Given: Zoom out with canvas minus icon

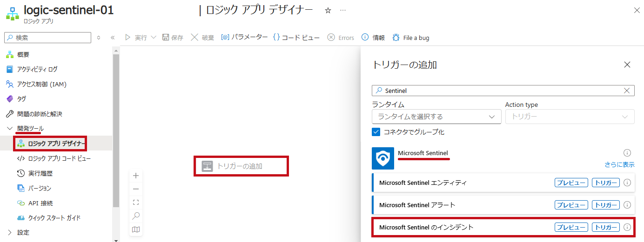Looking at the screenshot, I should (136, 189).
